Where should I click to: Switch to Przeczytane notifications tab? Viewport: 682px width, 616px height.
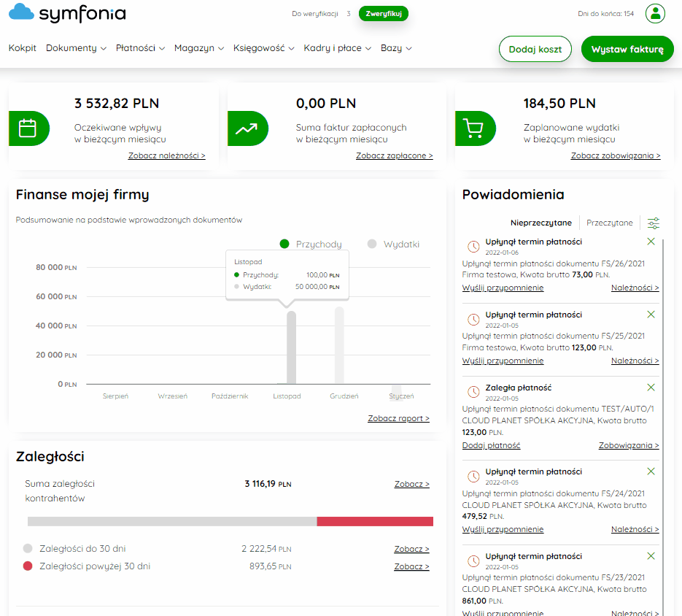pos(609,223)
